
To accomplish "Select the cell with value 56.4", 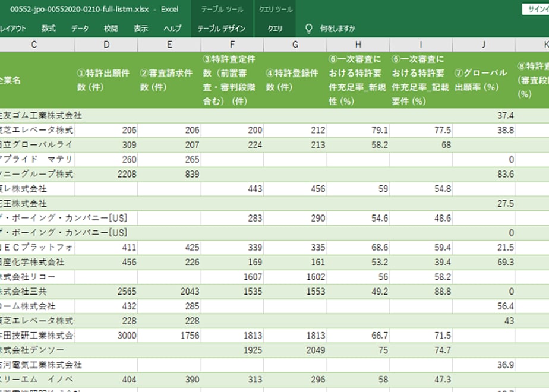I will (484, 306).
